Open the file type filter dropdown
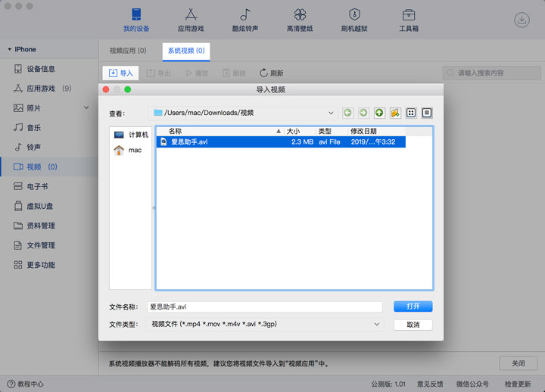 point(265,324)
